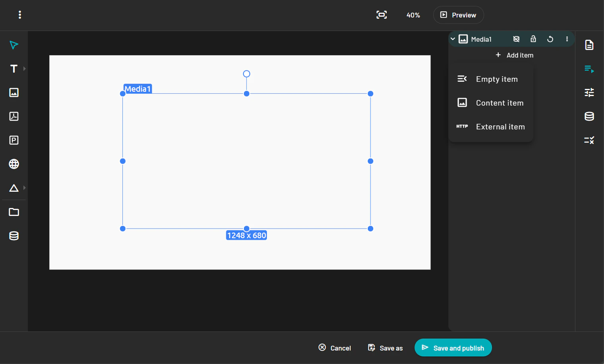Open Media1 layer more options menu
This screenshot has width=604, height=364.
(x=567, y=39)
